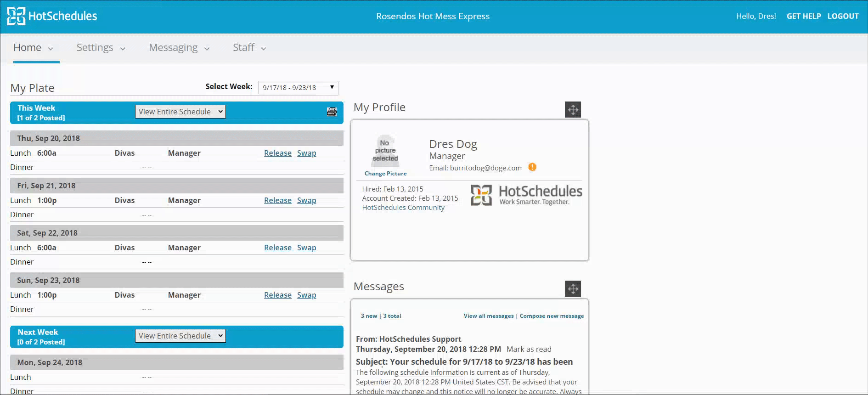The height and width of the screenshot is (395, 868).
Task: Click Hello, Dres! greeting text
Action: (756, 16)
